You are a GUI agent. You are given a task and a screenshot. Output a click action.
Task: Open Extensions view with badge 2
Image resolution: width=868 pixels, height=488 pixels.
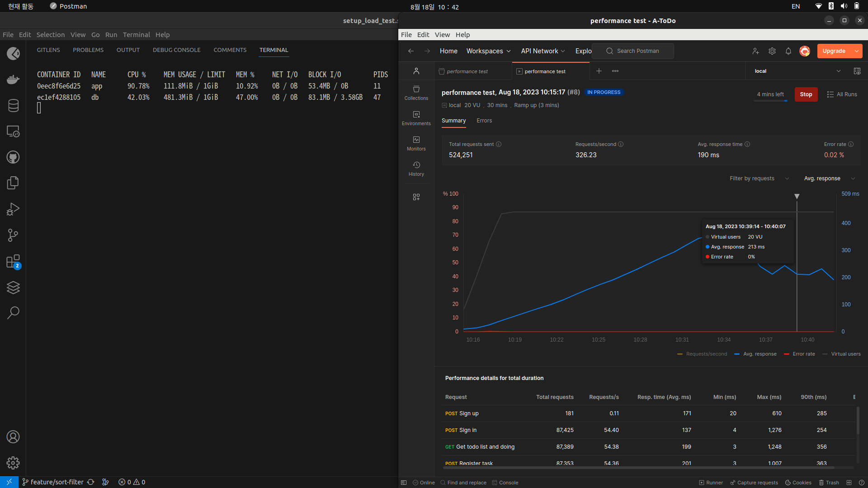[13, 261]
